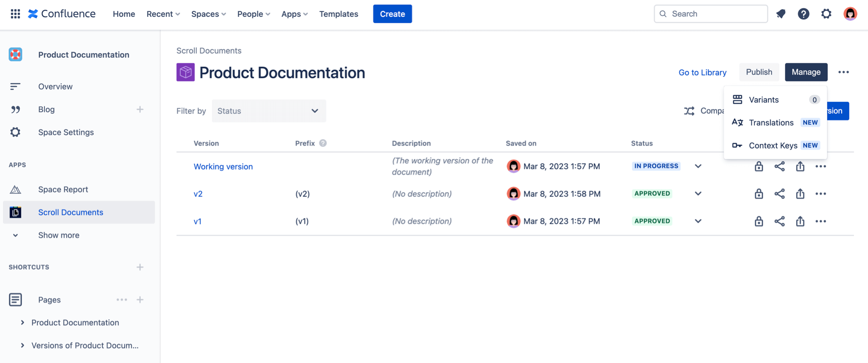Click the Product Documentation space logo
This screenshot has width=868, height=363.
(x=15, y=55)
